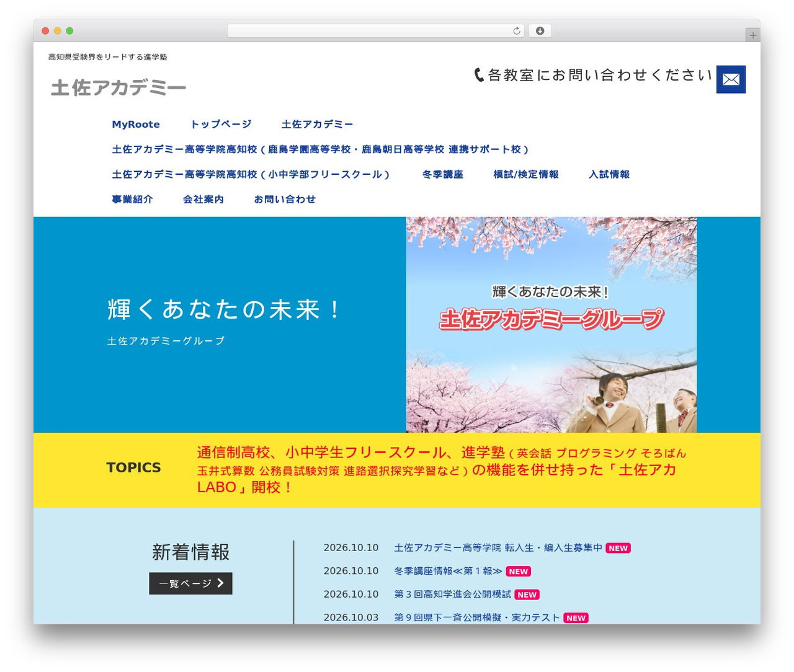Click NEW badge beside 第3回高知学進会公開模試
The image size is (794, 672).
click(x=527, y=595)
